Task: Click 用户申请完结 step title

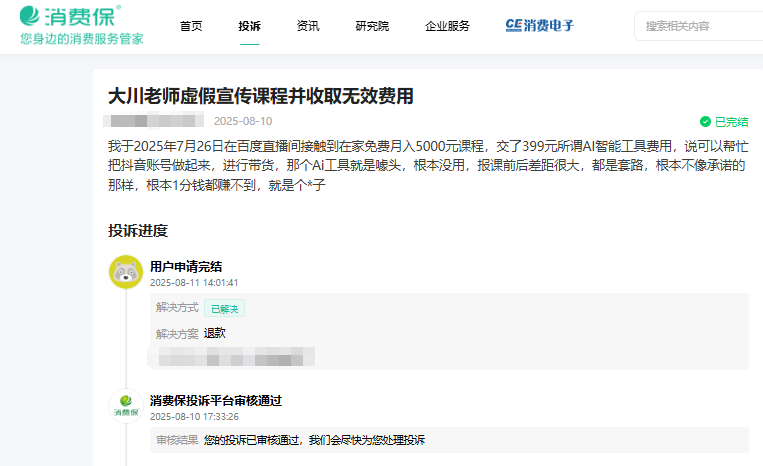Action: (186, 267)
